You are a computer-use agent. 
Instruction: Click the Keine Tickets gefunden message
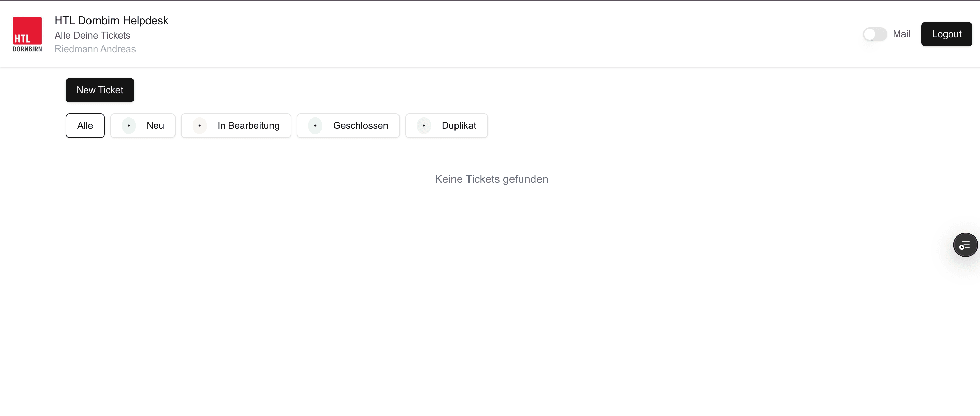pos(491,179)
